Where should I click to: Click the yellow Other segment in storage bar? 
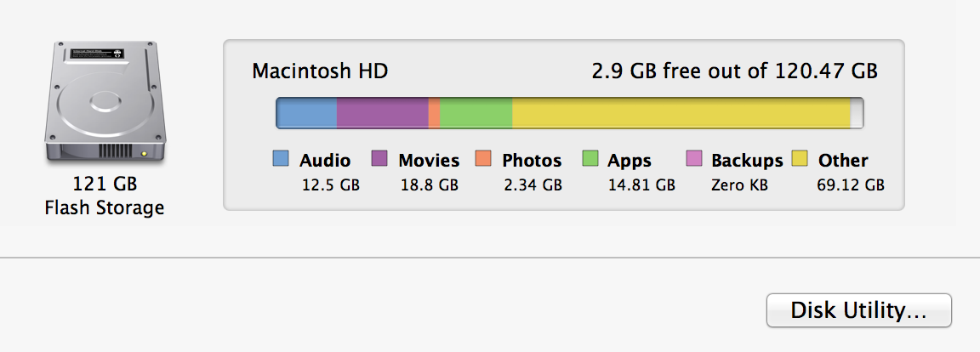[x=681, y=113]
